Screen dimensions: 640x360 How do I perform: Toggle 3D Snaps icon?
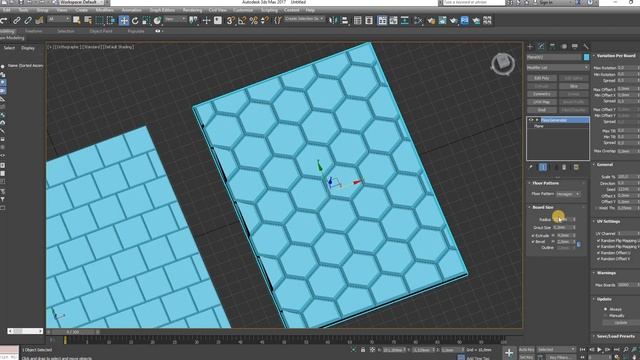click(x=231, y=20)
